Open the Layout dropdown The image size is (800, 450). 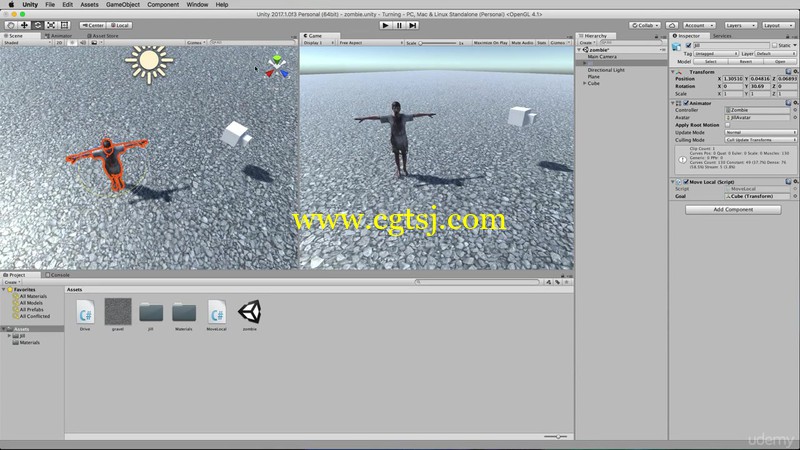[x=778, y=25]
